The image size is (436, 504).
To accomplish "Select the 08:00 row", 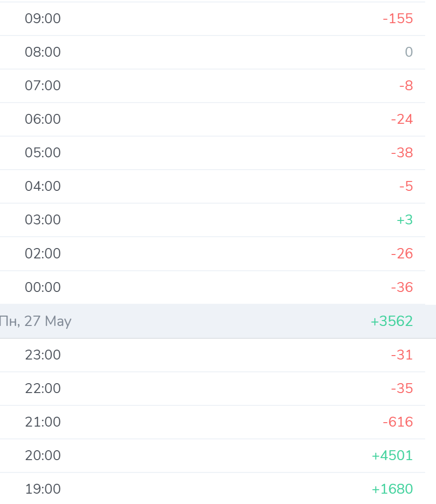I will coord(213,52).
